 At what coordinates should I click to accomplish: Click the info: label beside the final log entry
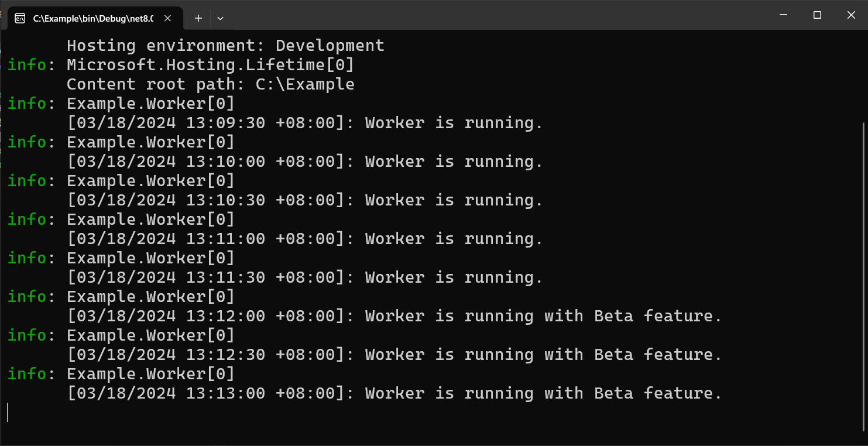click(26, 373)
